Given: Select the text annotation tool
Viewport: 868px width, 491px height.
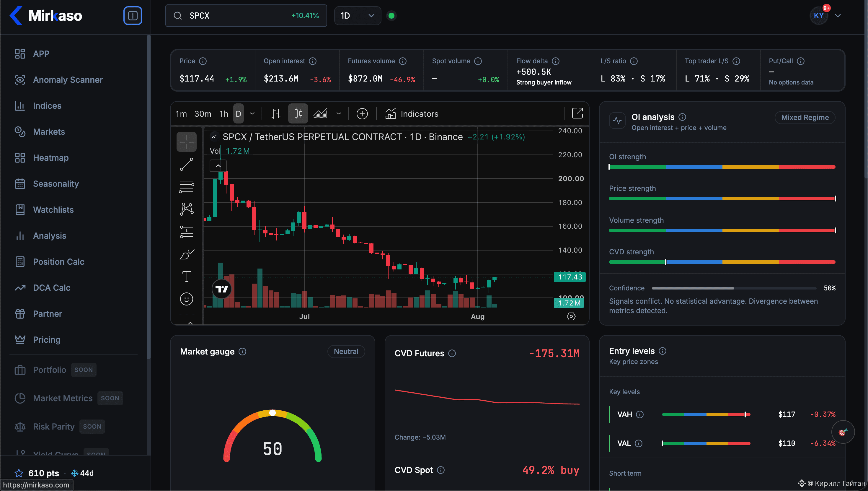Looking at the screenshot, I should coord(186,277).
